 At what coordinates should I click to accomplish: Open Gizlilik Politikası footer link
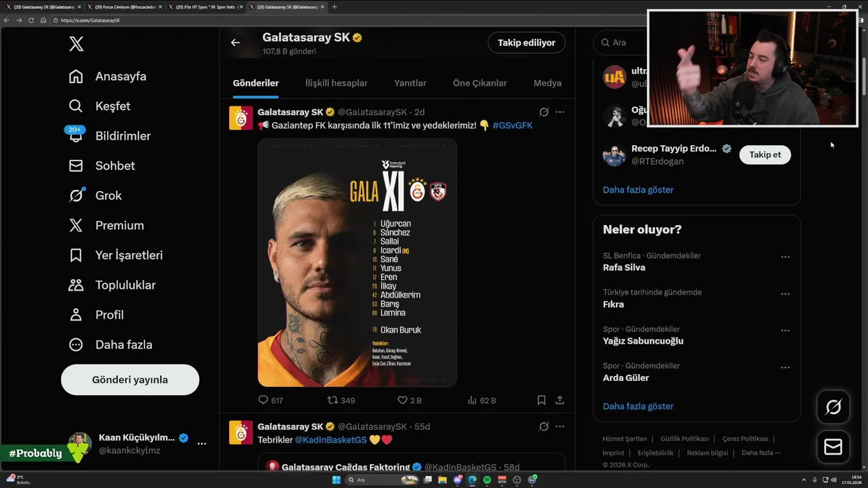(x=684, y=439)
